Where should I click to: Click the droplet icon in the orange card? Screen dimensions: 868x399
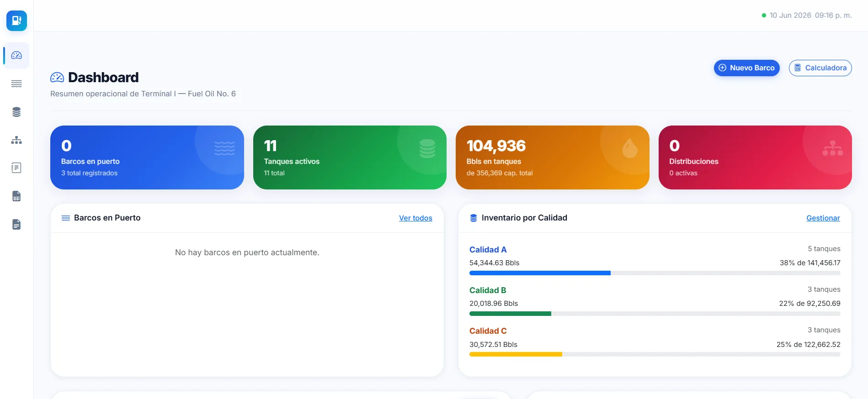(x=630, y=148)
